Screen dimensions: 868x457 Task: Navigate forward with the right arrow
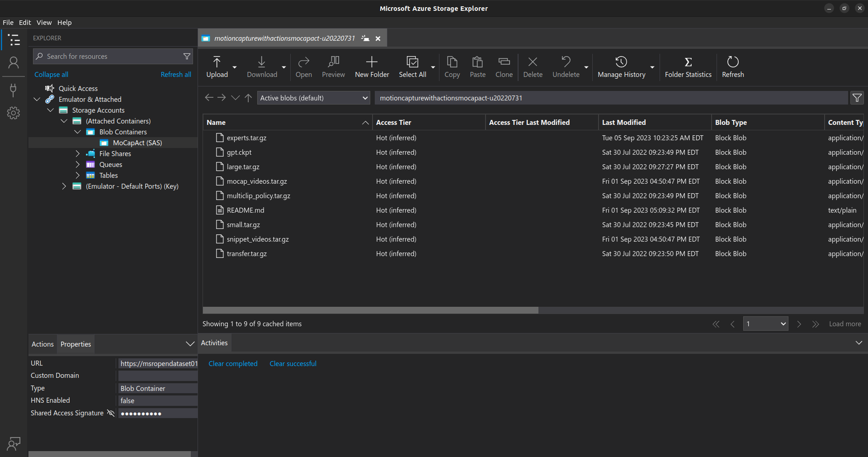coord(222,98)
